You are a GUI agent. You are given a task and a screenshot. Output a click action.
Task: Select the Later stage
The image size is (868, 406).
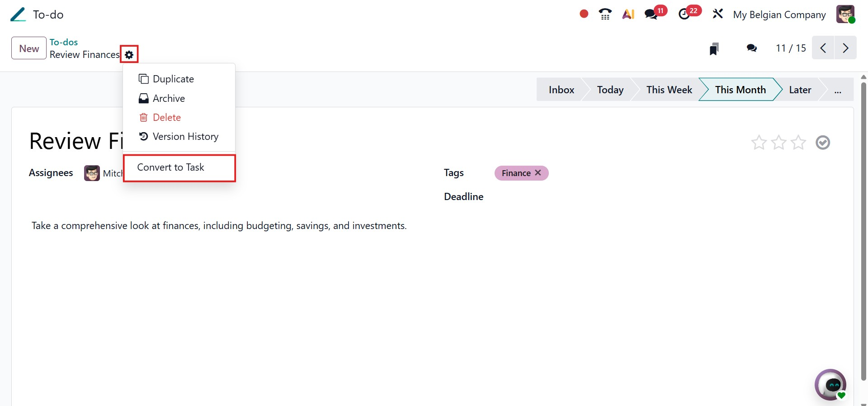pos(800,90)
